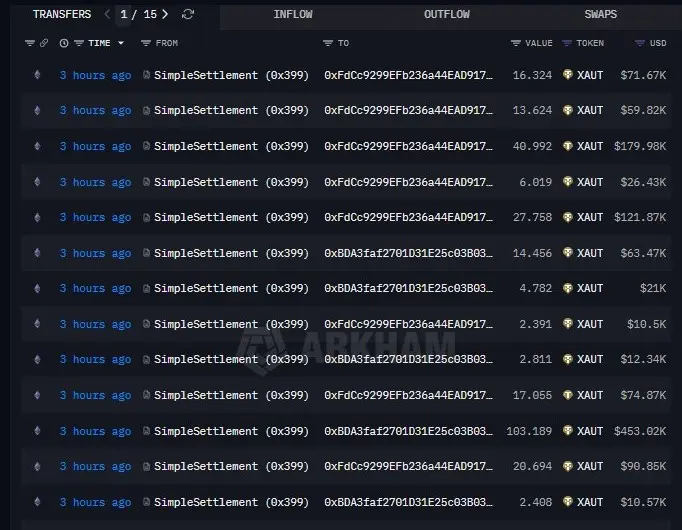Screen dimensions: 682x530
Task: Click the transaction link column icon
Action: [x=44, y=43]
